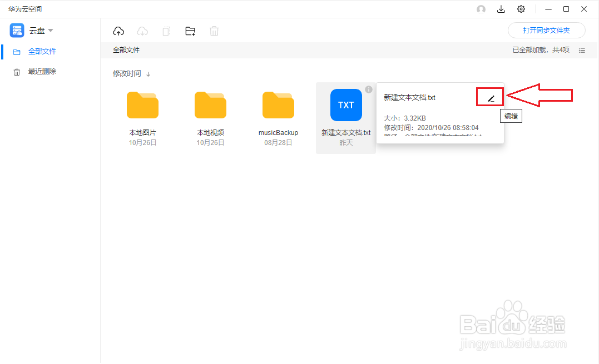Switch to list view layout

(582, 50)
